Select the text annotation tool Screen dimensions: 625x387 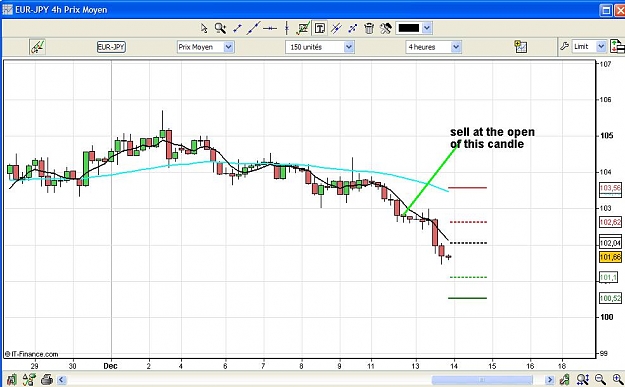320,28
